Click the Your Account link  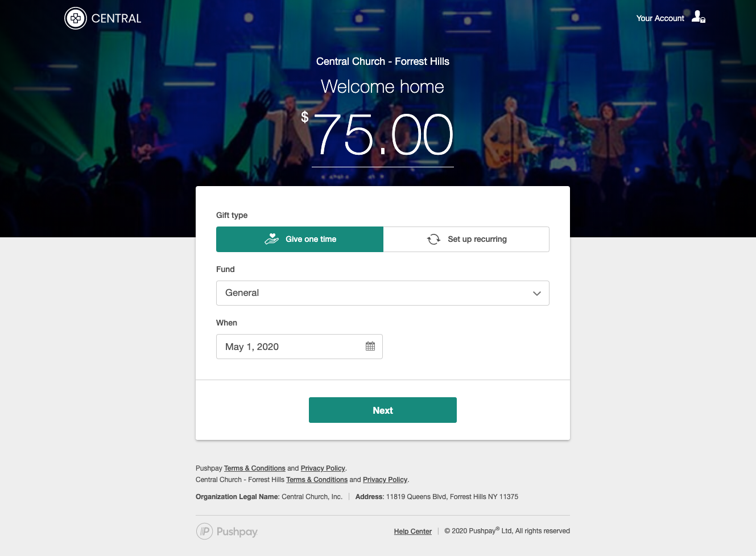[x=660, y=18]
